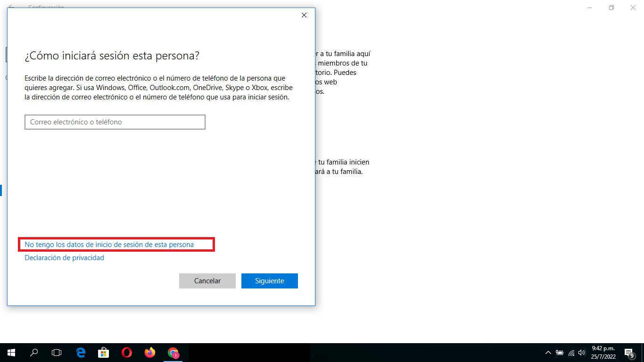Open the Action Center notifications icon
Viewport: 644px width, 362px height.
(x=629, y=353)
